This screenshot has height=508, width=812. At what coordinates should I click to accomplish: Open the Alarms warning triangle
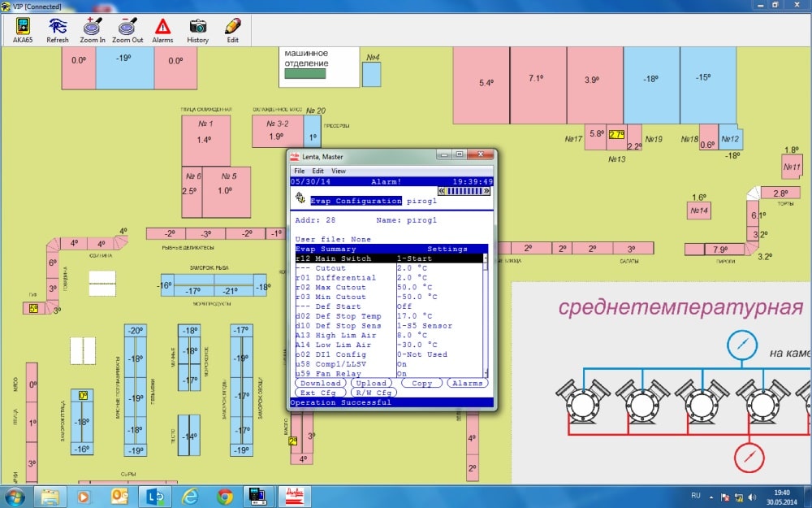[x=162, y=30]
